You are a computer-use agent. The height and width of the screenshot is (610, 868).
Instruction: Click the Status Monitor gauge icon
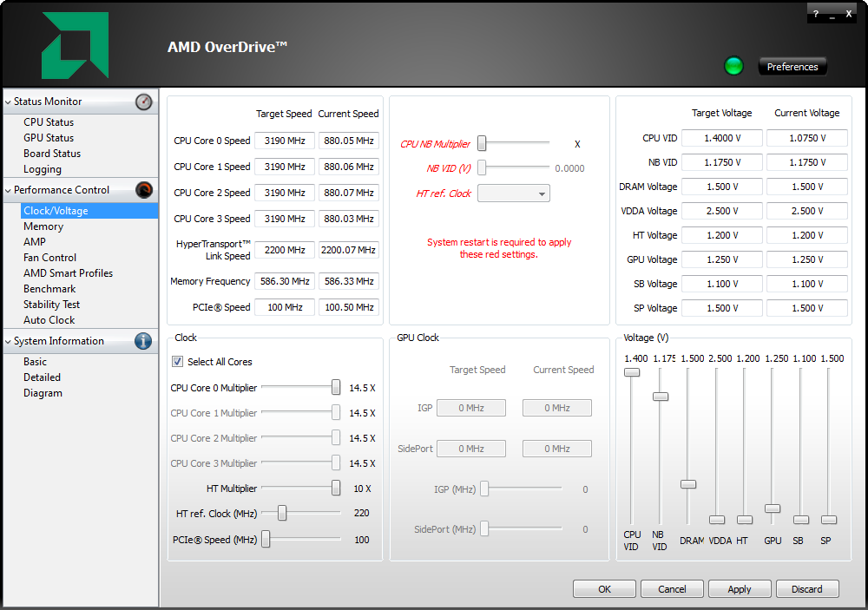pos(143,102)
